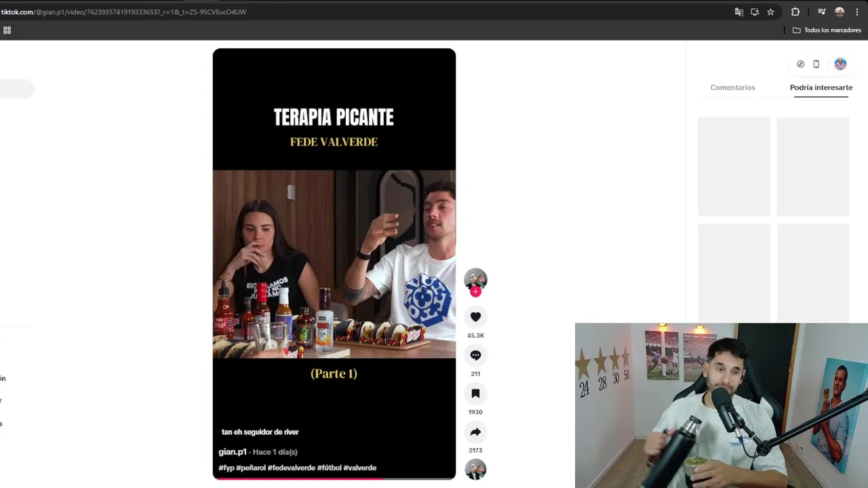Screen dimensions: 868x488
Task: Open the TikTok account profile avatar
Action: 840,64
